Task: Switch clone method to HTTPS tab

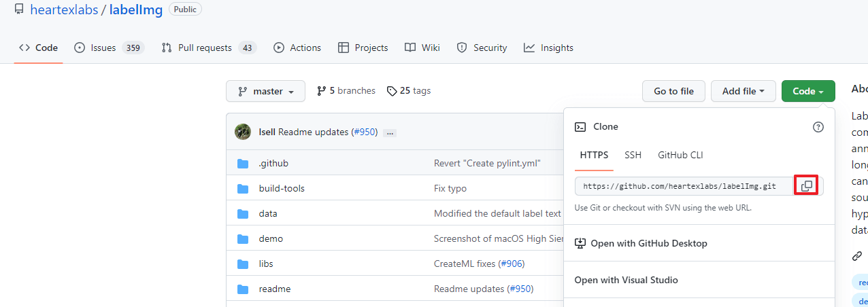Action: (594, 155)
